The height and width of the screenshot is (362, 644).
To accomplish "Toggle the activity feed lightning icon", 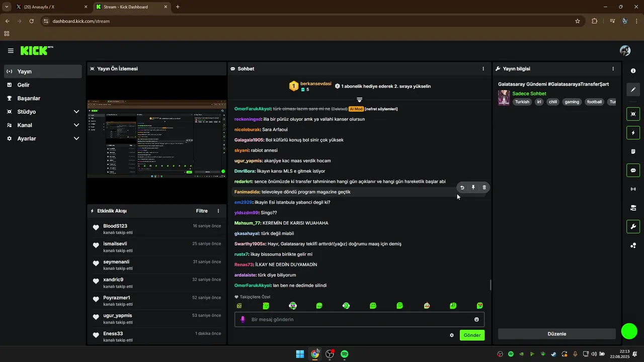I will [633, 133].
